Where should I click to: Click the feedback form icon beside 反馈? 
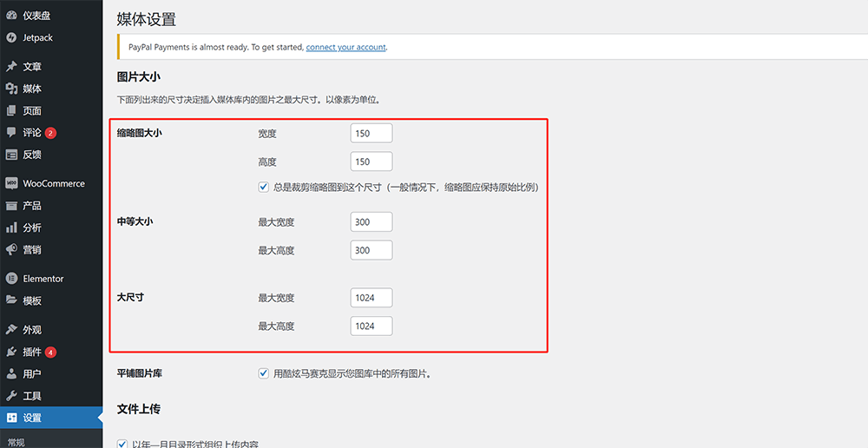coord(11,155)
